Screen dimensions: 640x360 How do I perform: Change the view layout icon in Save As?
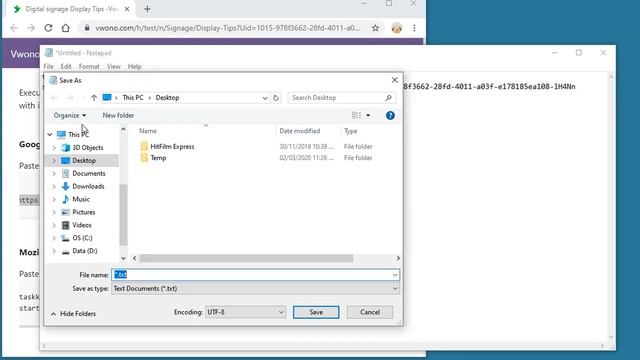356,116
